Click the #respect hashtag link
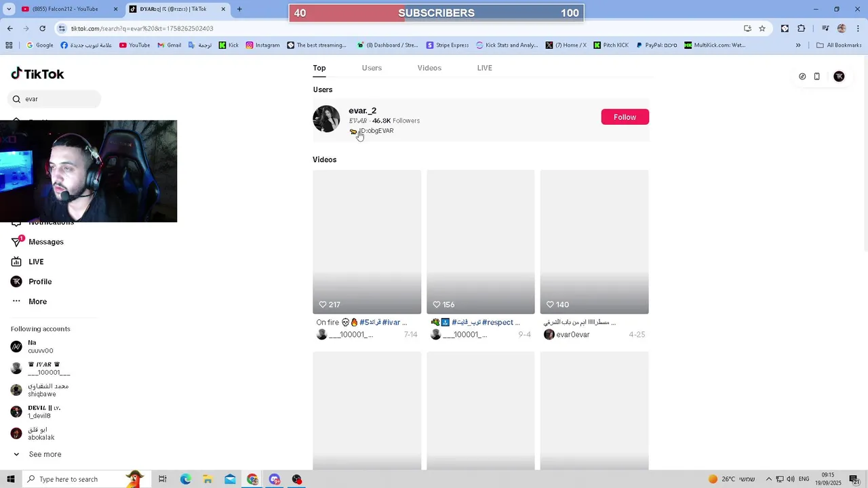This screenshot has height=488, width=868. [498, 323]
